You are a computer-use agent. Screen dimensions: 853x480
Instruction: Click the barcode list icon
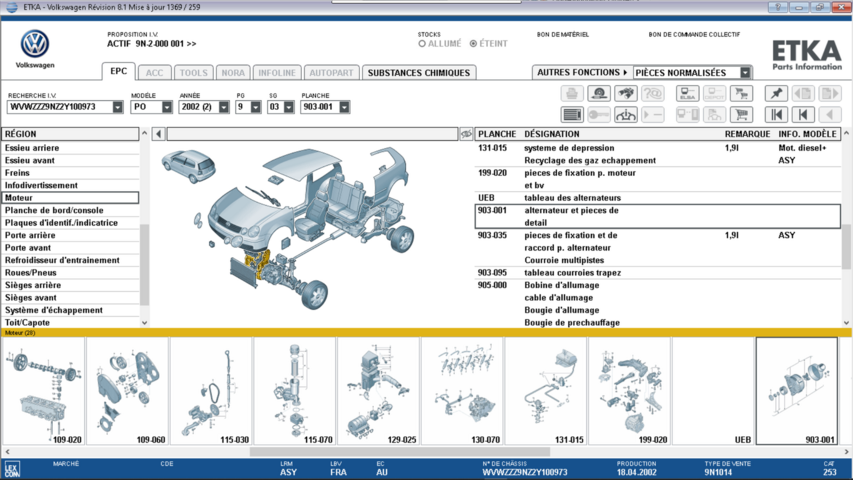[572, 115]
